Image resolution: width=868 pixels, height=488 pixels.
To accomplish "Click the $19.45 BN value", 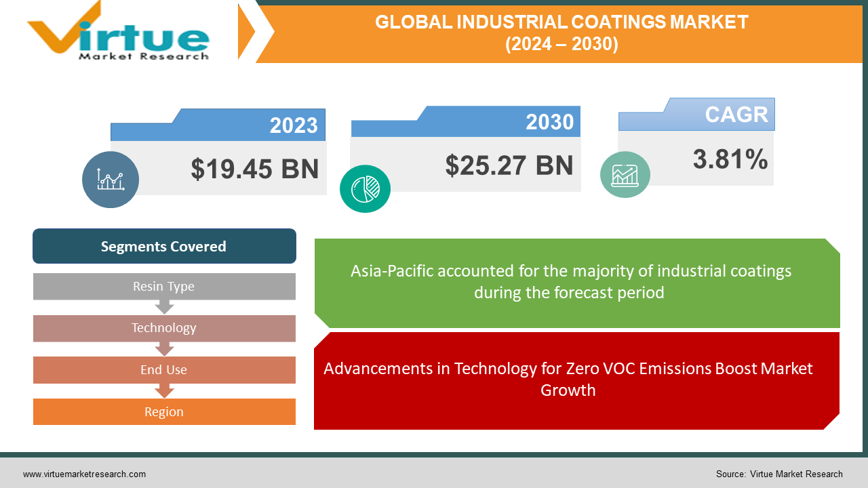I will pos(254,169).
